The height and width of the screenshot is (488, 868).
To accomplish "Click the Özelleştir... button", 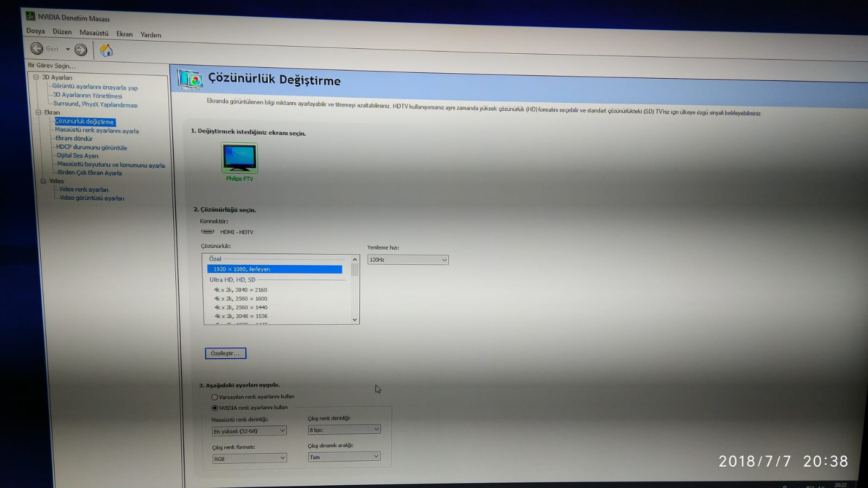I will tap(226, 353).
